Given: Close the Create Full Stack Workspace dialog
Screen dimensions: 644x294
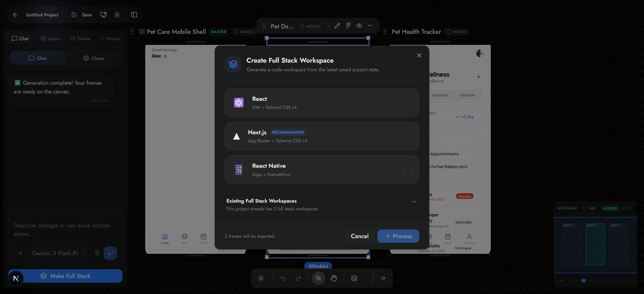Looking at the screenshot, I should coord(419,56).
